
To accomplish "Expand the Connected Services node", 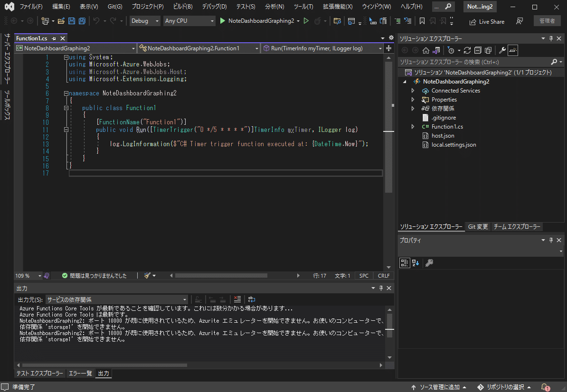I will click(x=413, y=91).
